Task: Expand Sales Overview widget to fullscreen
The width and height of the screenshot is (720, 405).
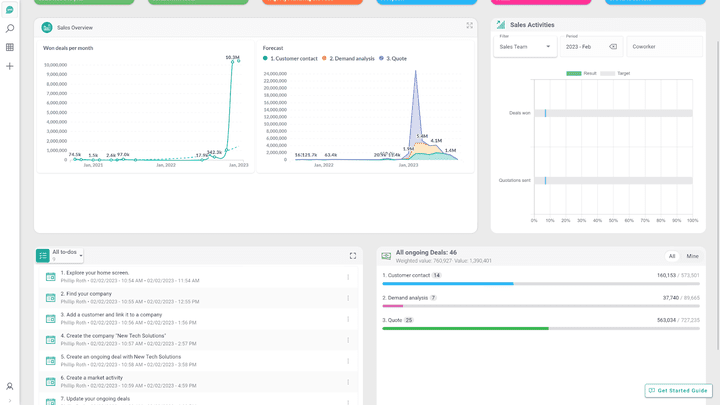Action: point(469,26)
